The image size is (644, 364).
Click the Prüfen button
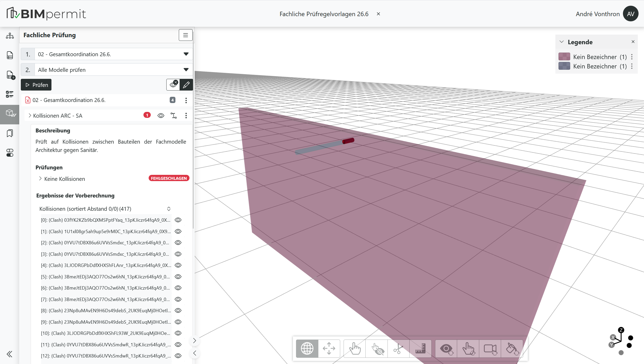(36, 85)
